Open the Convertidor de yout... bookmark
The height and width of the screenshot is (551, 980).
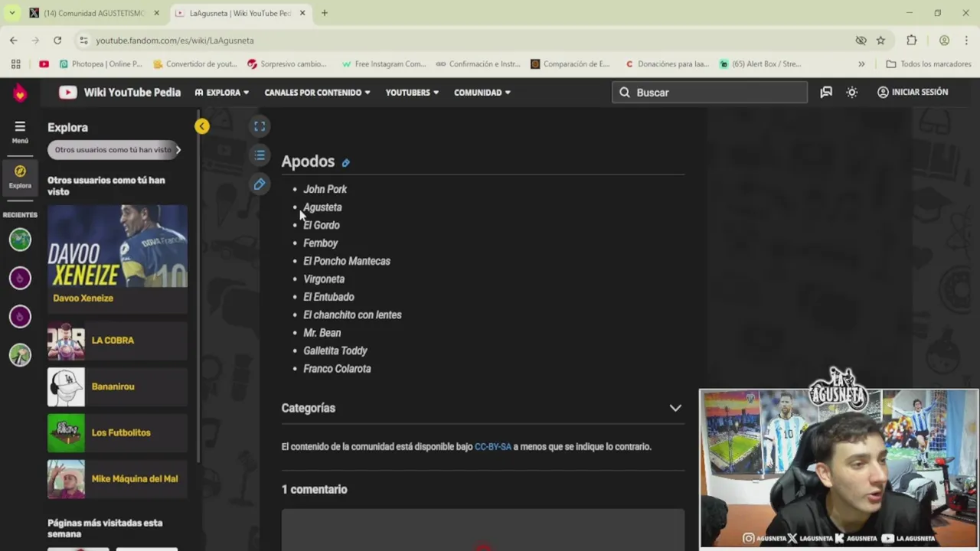click(x=195, y=64)
